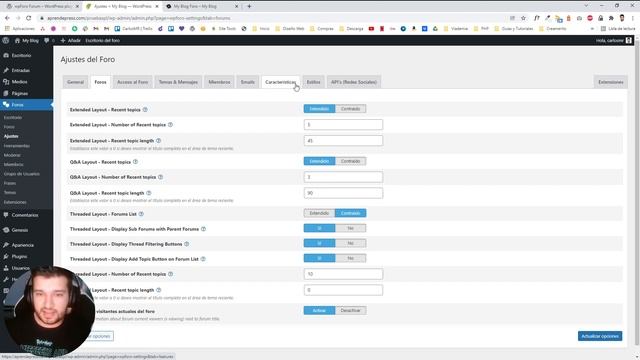The width and height of the screenshot is (640, 360).
Task: Show more bookmarks with the overflow chevron
Action: [x=592, y=29]
